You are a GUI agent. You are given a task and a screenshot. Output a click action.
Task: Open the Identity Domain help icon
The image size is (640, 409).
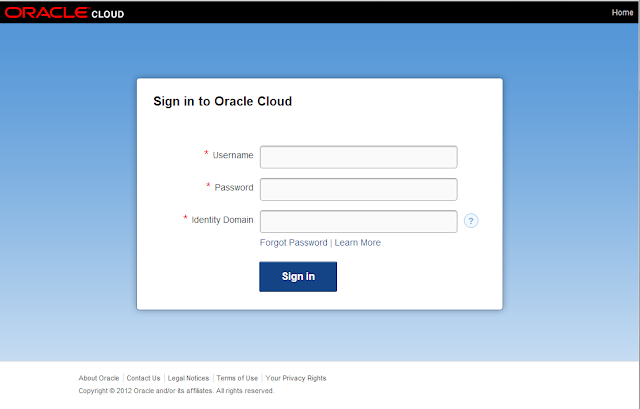point(471,221)
